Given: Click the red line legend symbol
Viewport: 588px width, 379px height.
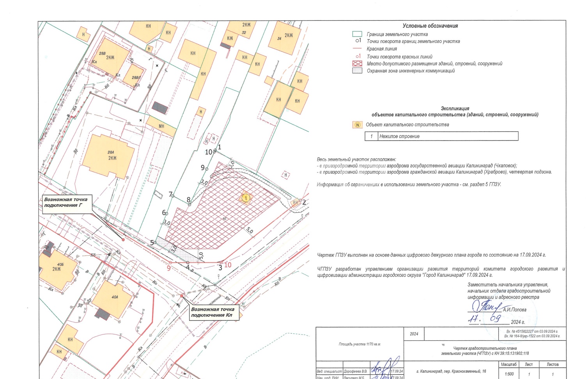Looking at the screenshot, I should (357, 49).
